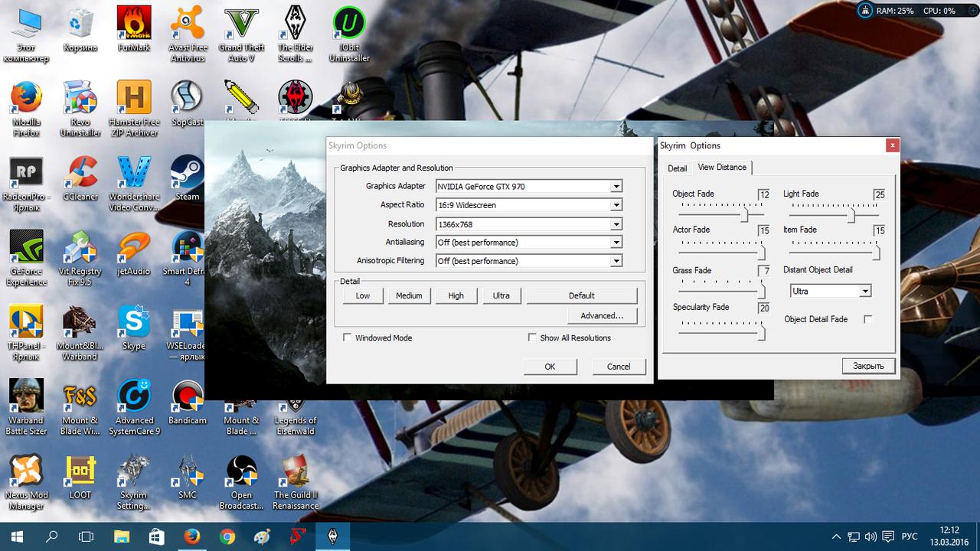980x551 pixels.
Task: Open SopCast desktop shortcut
Action: pos(188,104)
